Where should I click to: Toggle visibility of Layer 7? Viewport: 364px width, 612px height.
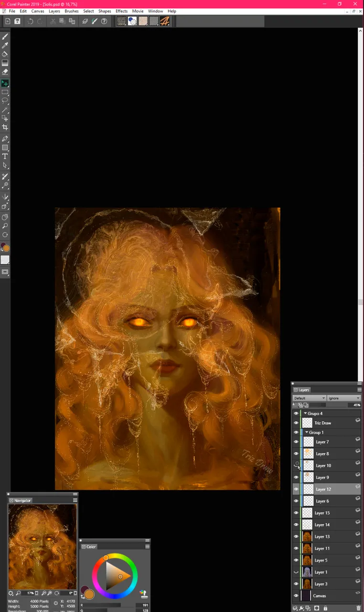coord(296,442)
